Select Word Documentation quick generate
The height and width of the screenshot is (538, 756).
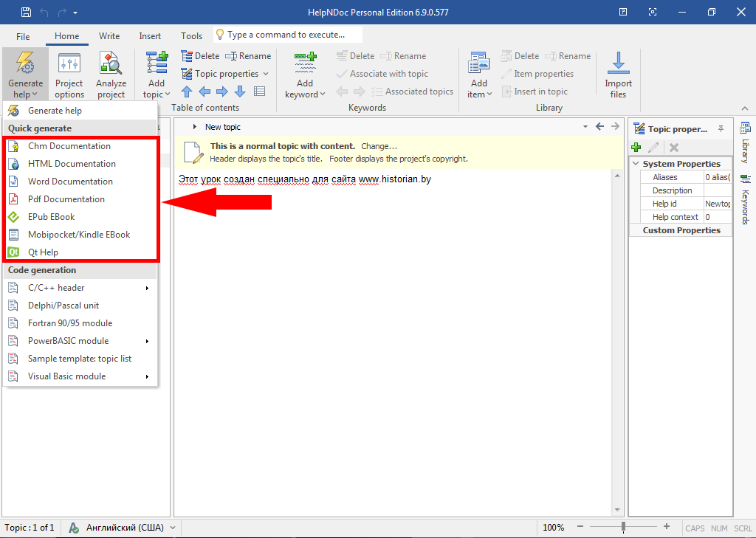(x=80, y=182)
